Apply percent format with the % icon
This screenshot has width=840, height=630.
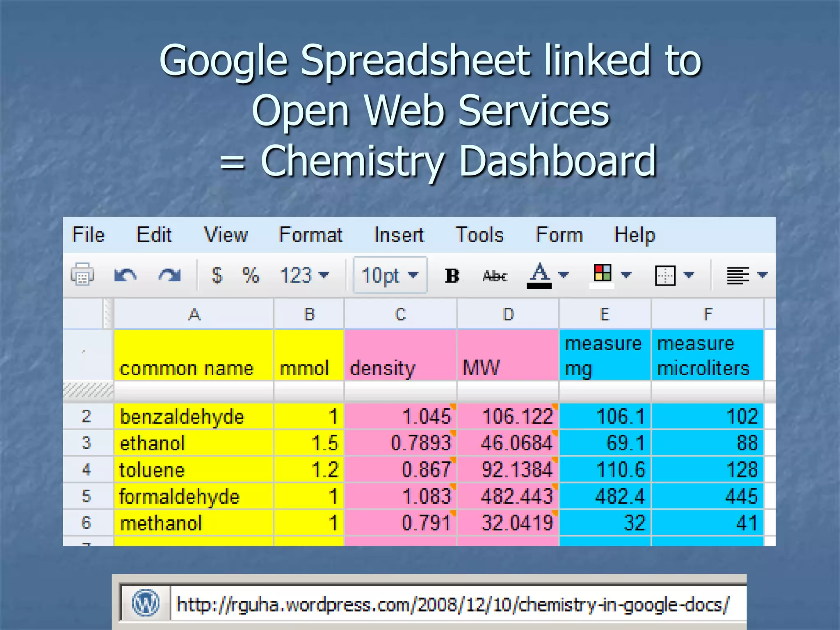(x=251, y=275)
